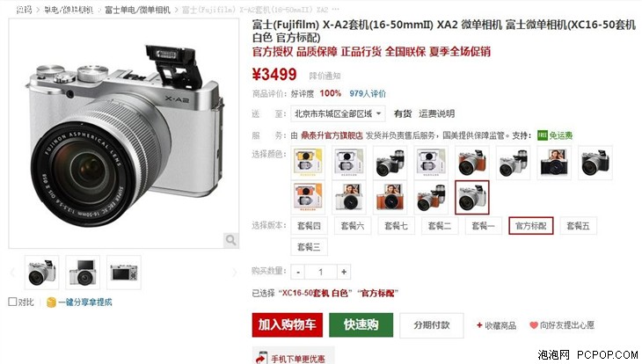Click the green 快速购 button

point(361,325)
